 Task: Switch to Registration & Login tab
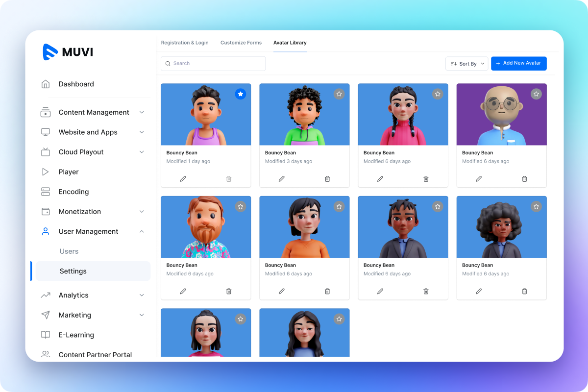185,43
